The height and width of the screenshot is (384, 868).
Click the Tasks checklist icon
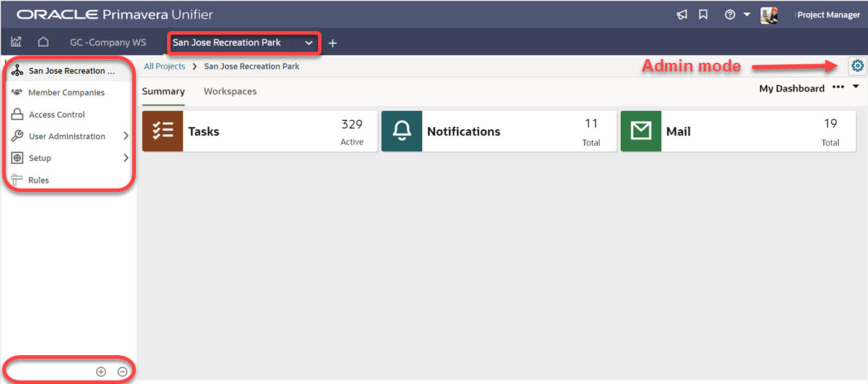tap(163, 131)
